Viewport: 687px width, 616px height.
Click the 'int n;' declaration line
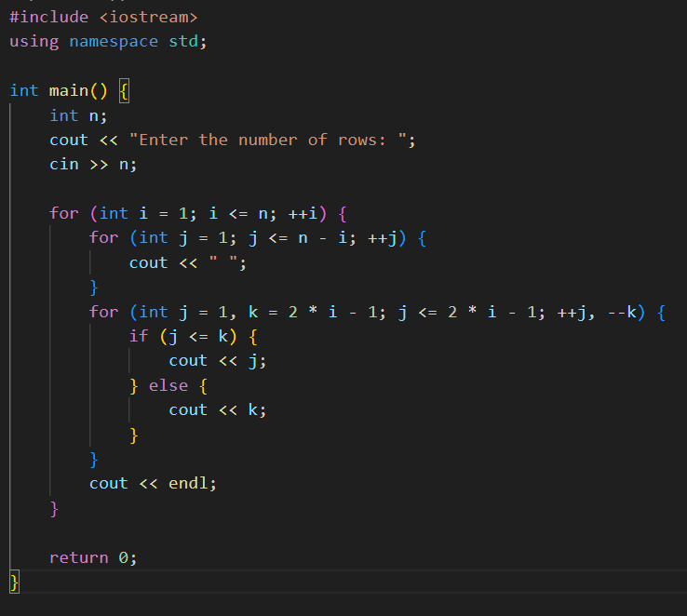(x=78, y=115)
